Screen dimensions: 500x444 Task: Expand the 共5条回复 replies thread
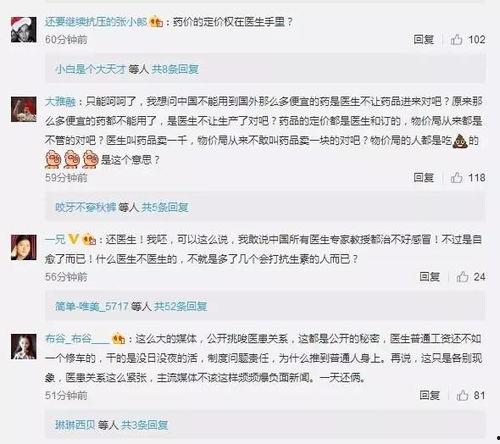tap(165, 207)
